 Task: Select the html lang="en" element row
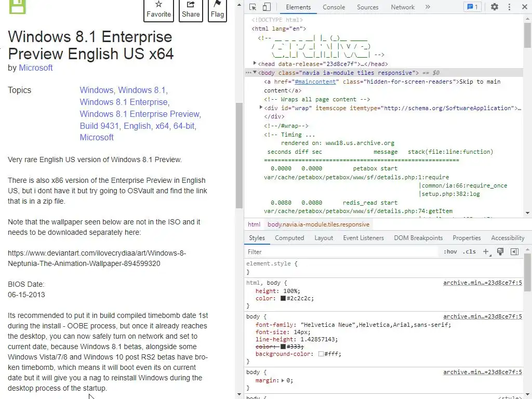[279, 29]
